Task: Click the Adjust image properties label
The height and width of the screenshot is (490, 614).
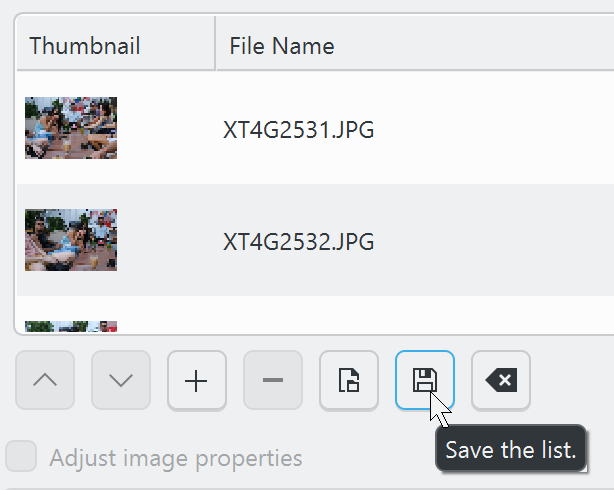Action: [176, 458]
